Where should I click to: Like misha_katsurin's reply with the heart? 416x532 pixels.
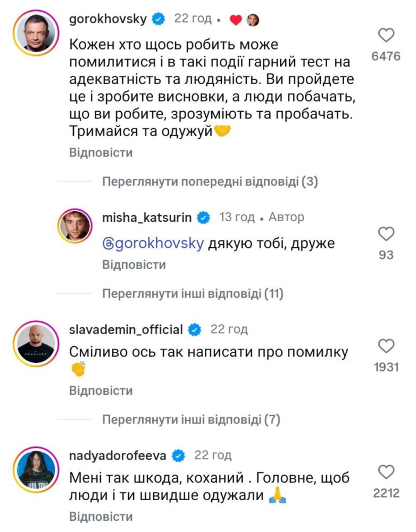(386, 234)
